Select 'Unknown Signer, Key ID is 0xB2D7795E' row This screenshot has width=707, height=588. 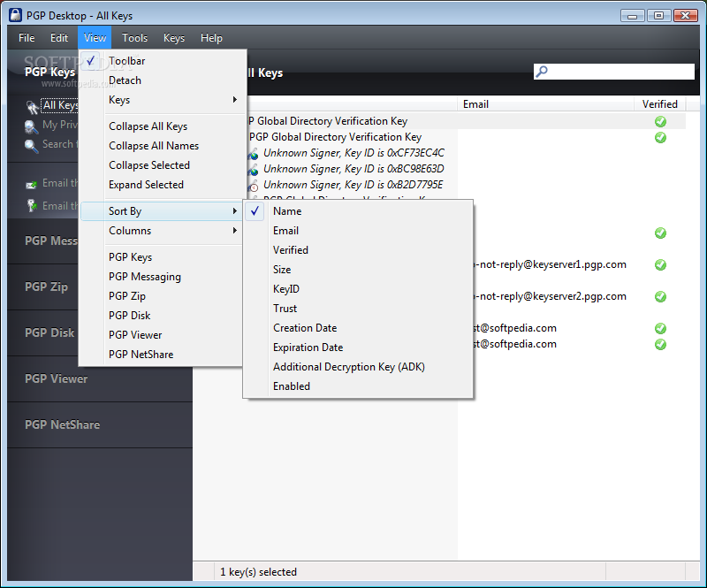(353, 185)
